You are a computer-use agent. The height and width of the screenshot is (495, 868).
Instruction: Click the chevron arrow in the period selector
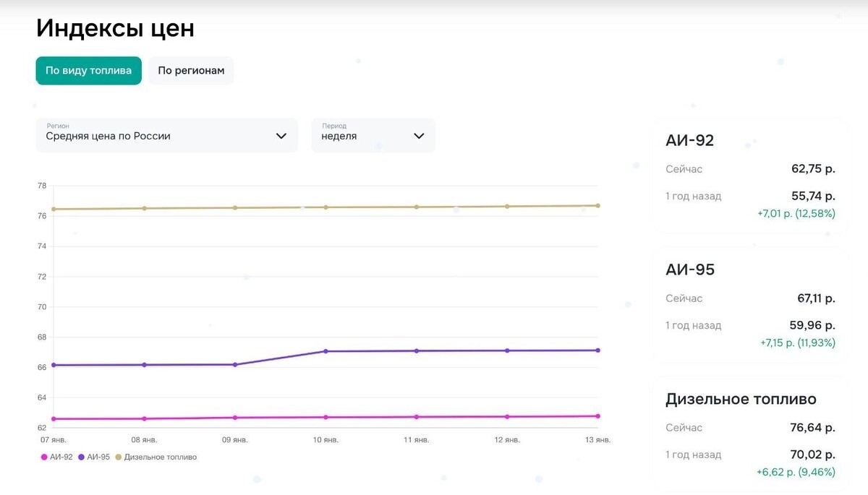click(418, 136)
